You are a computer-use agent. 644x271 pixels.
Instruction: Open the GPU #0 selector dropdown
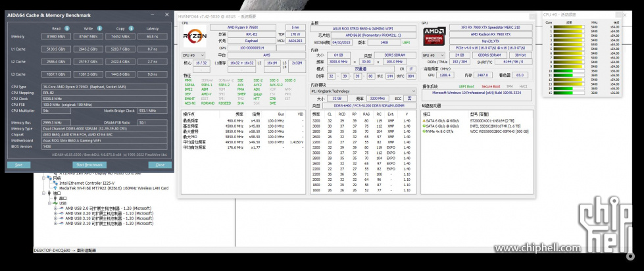(433, 55)
